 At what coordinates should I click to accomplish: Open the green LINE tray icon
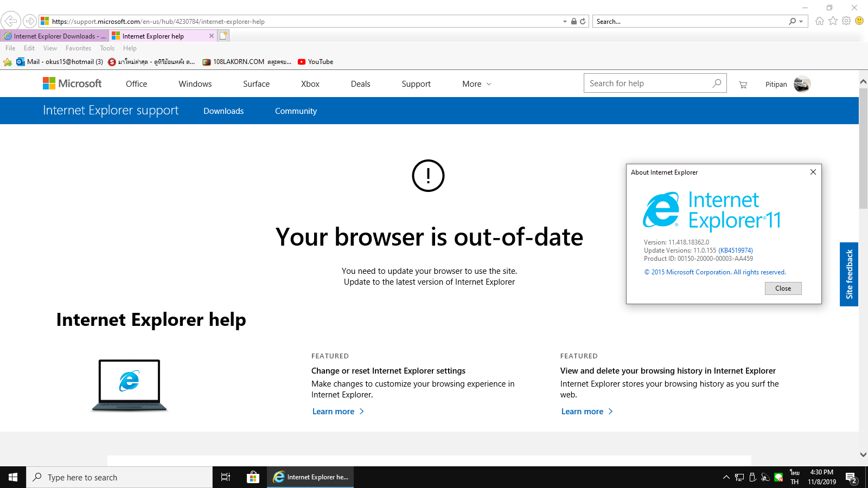(778, 477)
